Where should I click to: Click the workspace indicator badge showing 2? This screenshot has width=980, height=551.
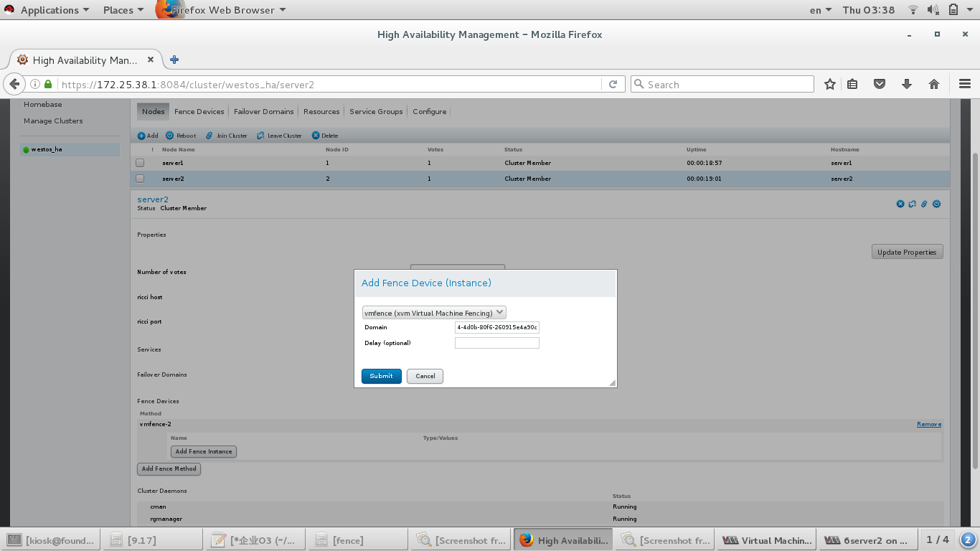968,540
